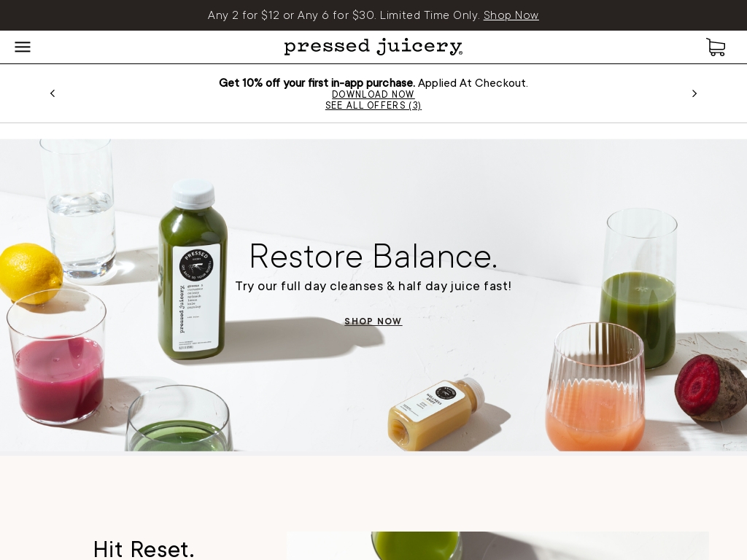Click the 10% off in-app purchase text

click(x=317, y=83)
